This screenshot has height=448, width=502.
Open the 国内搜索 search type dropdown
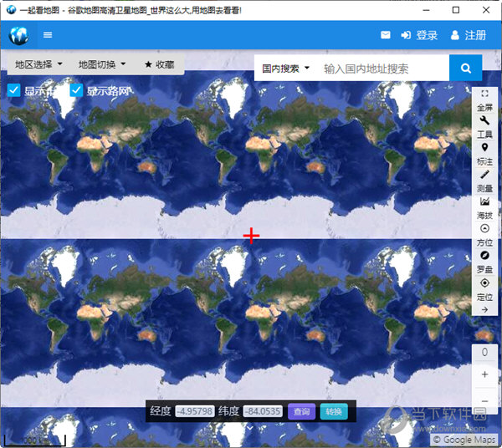point(285,68)
